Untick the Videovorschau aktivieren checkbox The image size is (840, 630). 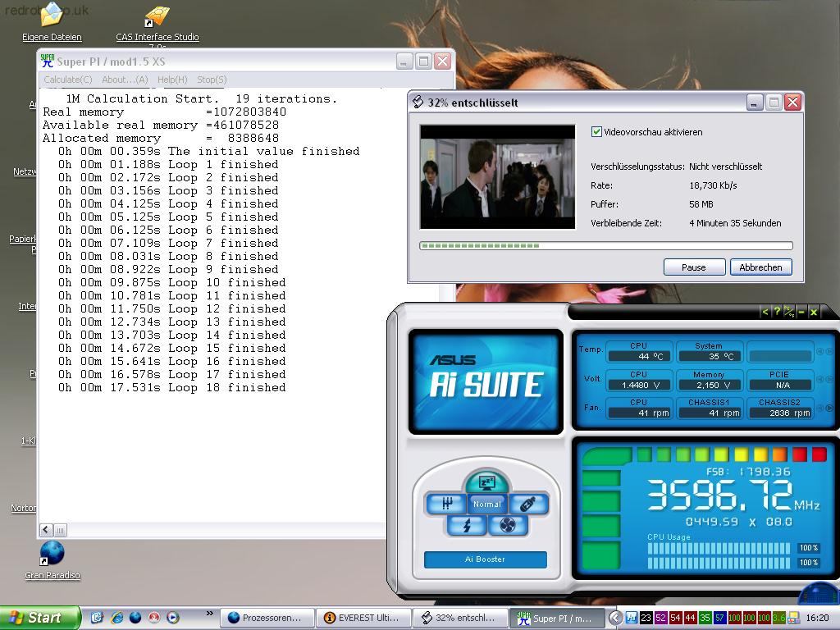(596, 132)
